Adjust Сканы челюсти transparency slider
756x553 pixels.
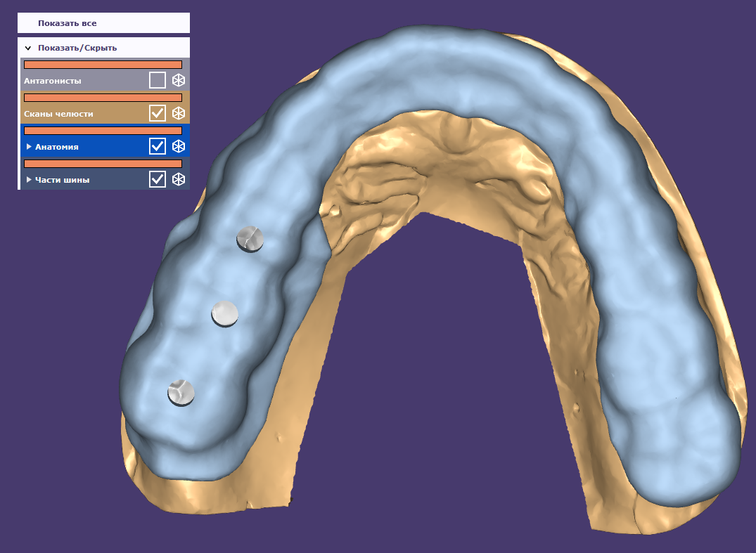click(103, 98)
